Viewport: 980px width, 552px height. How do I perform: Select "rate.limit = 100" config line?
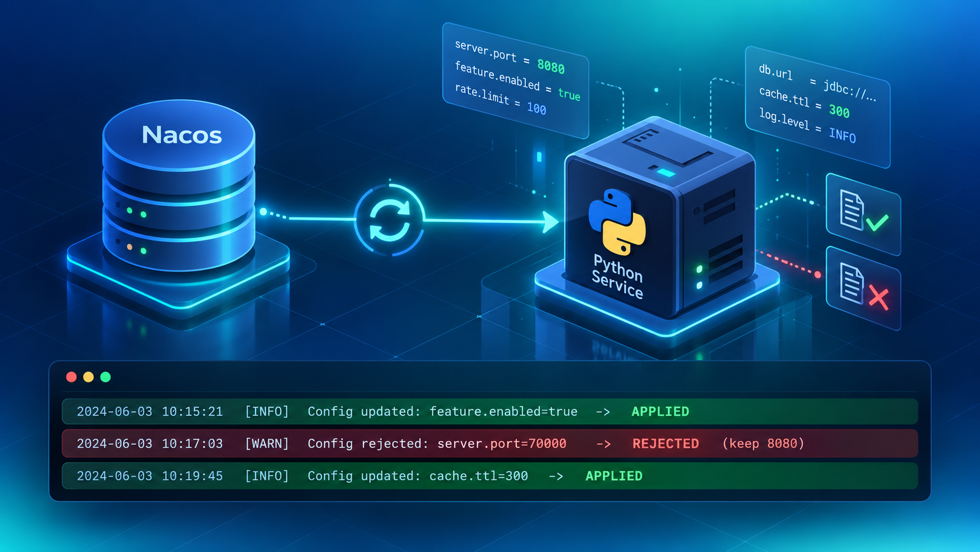tap(500, 99)
